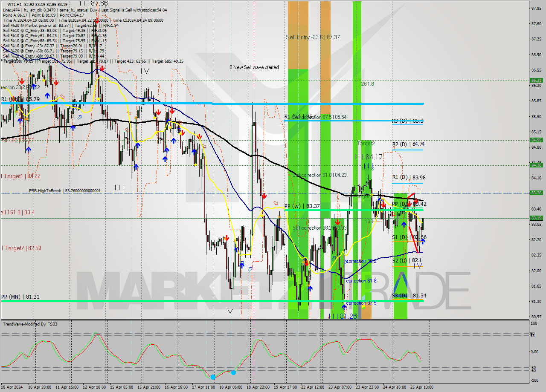Click the blue 'correction 87.5' label

pos(361,303)
